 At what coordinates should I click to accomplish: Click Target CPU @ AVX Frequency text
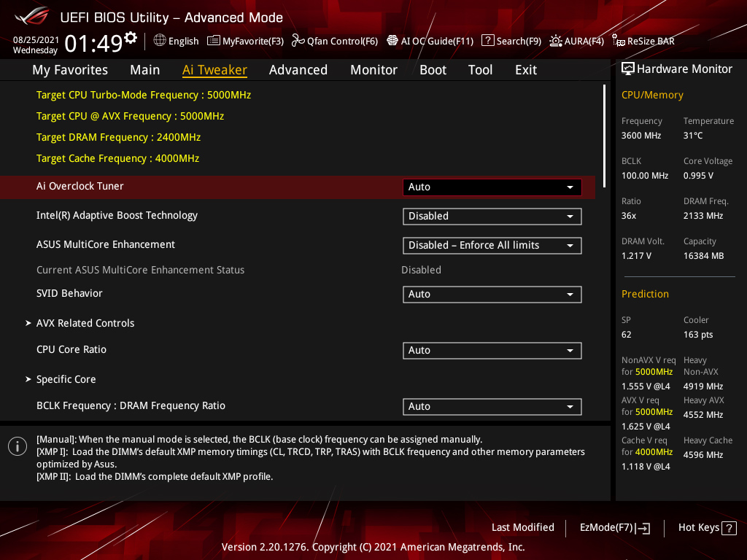130,116
